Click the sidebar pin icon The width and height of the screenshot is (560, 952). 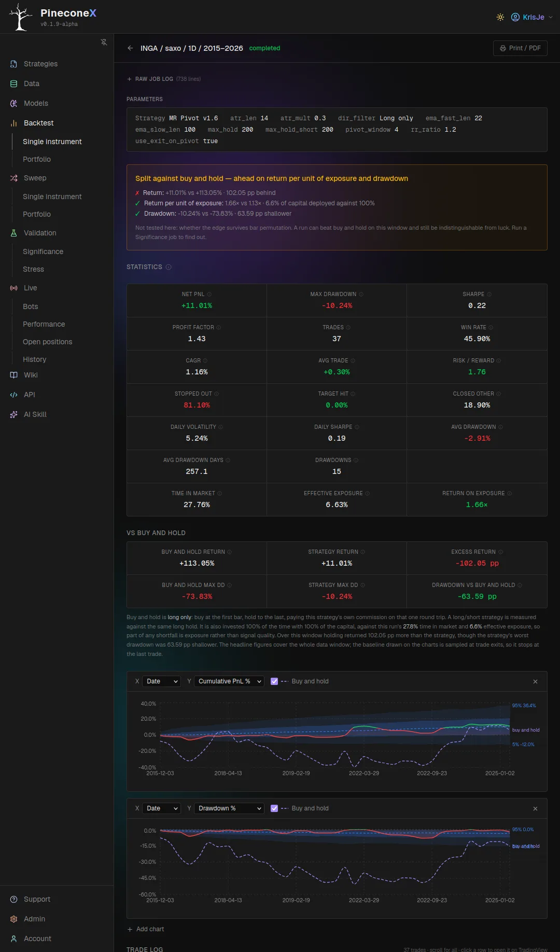[104, 42]
